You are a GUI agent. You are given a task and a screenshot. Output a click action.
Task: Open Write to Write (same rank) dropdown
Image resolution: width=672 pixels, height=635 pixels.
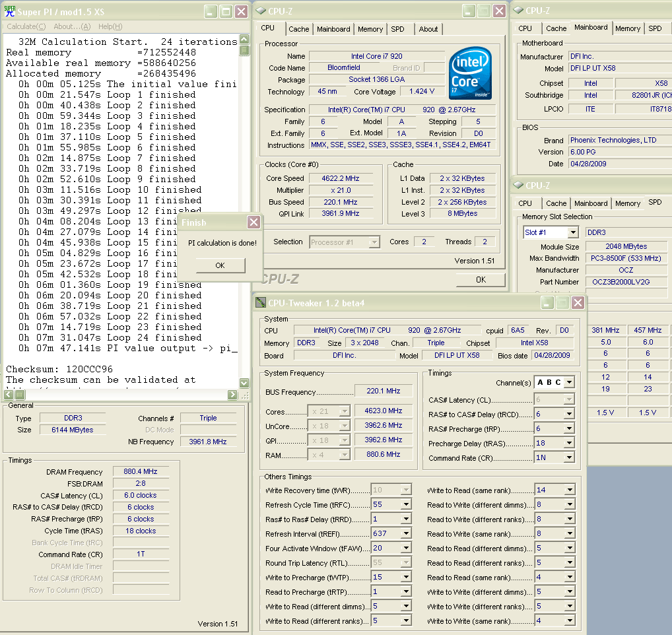coord(570,620)
